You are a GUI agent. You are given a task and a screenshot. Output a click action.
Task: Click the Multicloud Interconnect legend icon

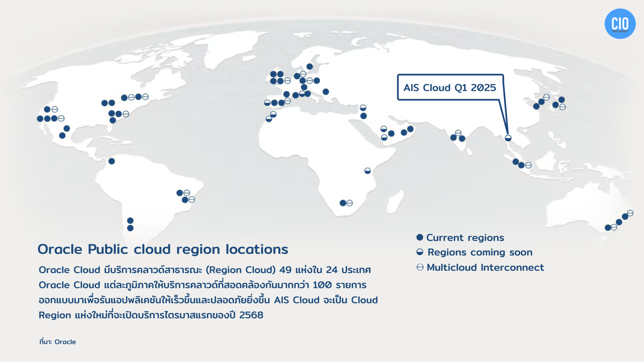coord(420,267)
